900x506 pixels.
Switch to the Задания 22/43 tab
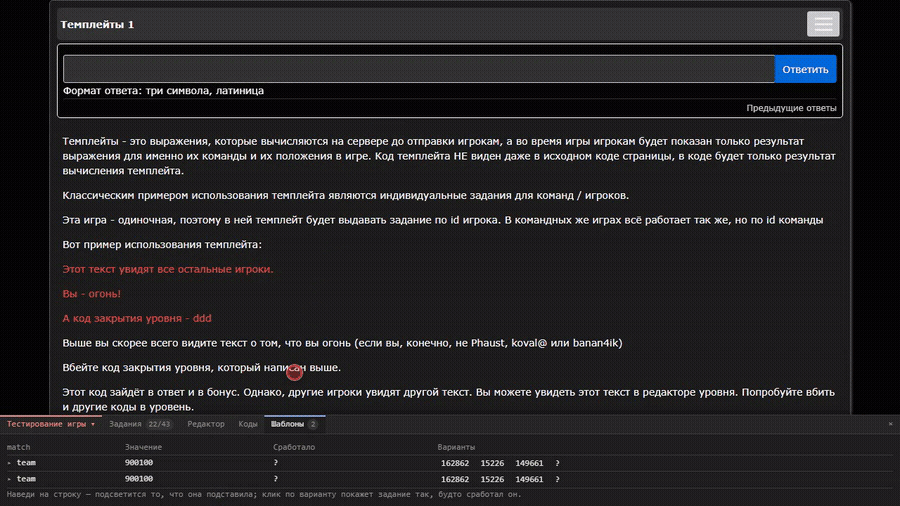[139, 424]
